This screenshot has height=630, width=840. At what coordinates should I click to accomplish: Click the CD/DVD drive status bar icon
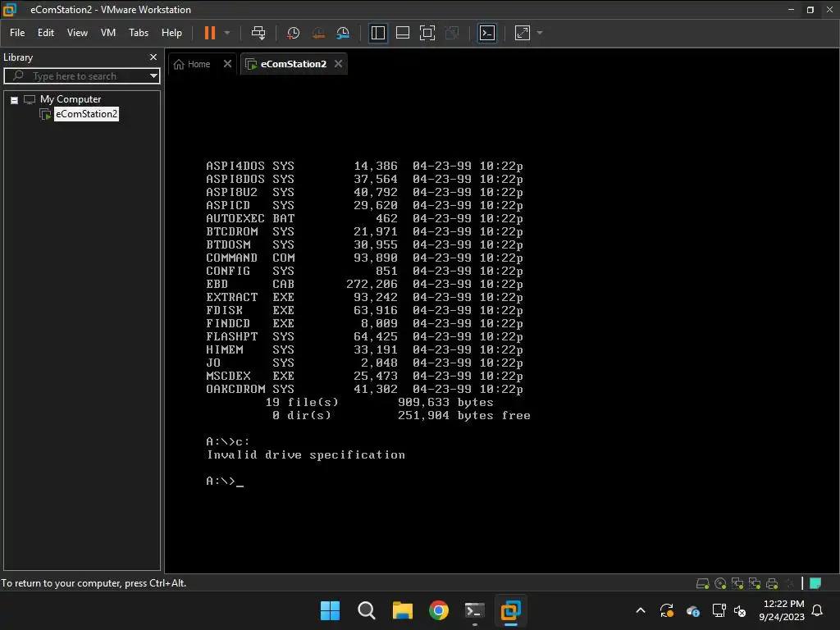click(720, 583)
